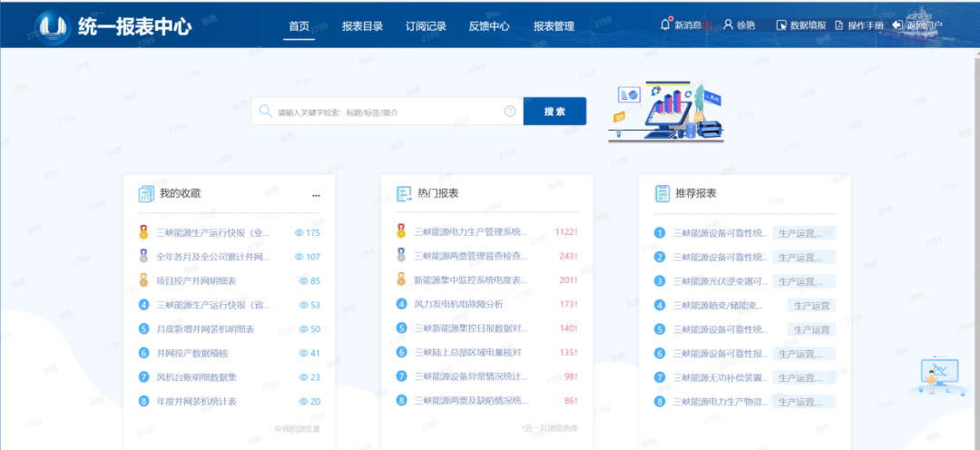This screenshot has height=450, width=980.
Task: Click the floating assistant icon at right
Action: point(938,374)
